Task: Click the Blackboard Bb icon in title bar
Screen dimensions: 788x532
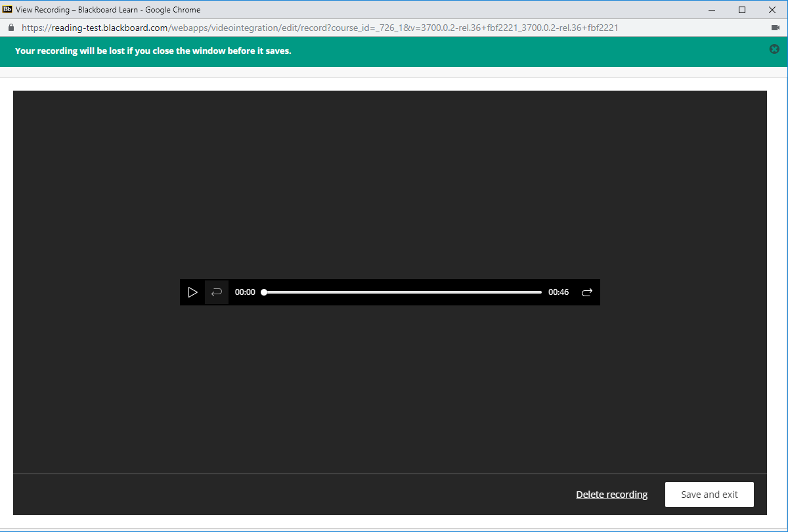Action: pyautogui.click(x=7, y=9)
